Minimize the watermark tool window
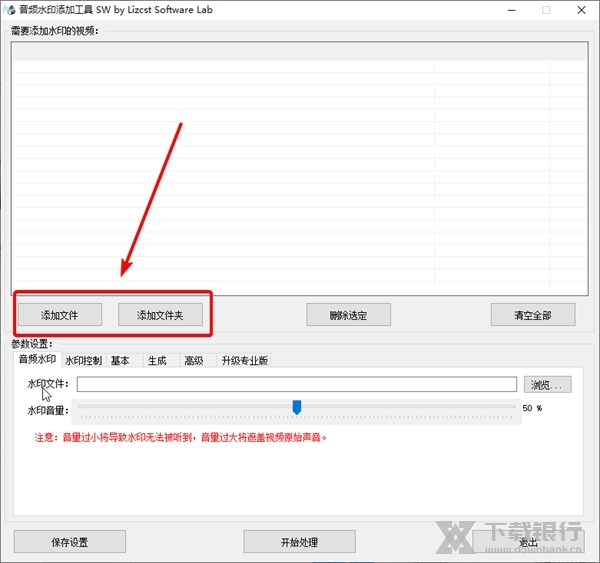600x563 pixels. pyautogui.click(x=512, y=10)
